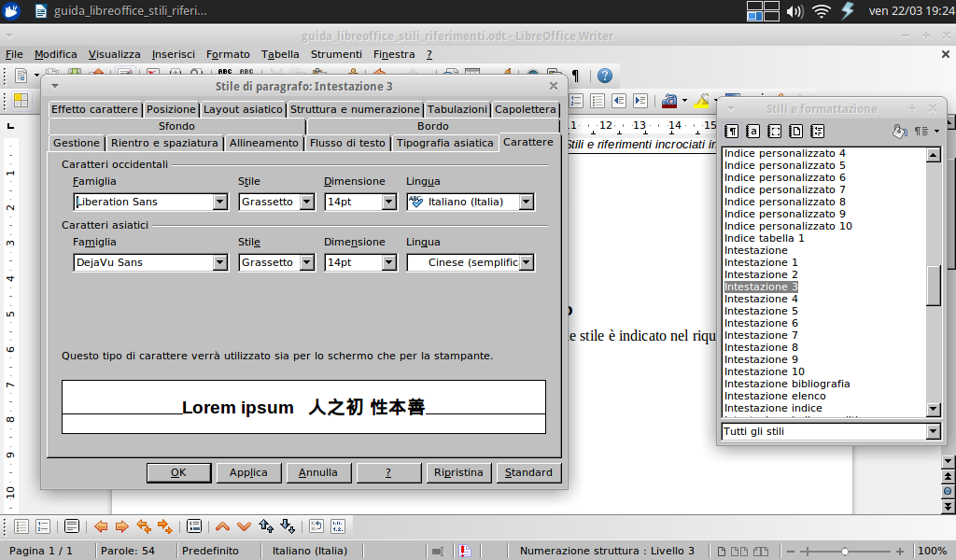Move paragraph down with orange chevron

244,526
